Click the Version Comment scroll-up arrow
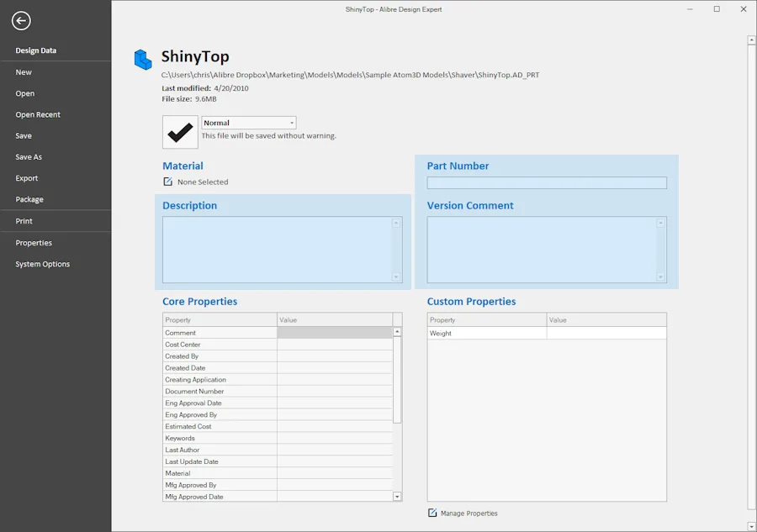 [660, 223]
